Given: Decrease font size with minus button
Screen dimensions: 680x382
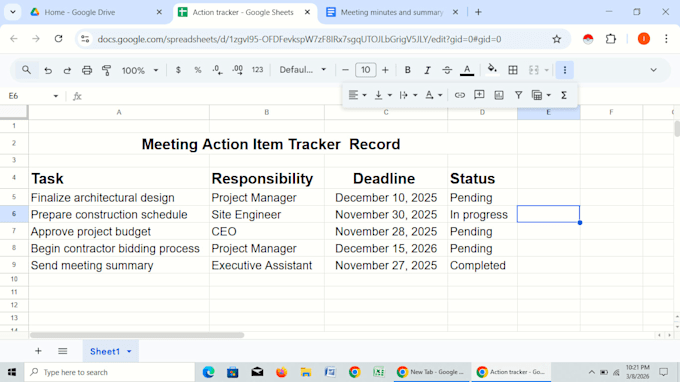Looking at the screenshot, I should point(345,70).
